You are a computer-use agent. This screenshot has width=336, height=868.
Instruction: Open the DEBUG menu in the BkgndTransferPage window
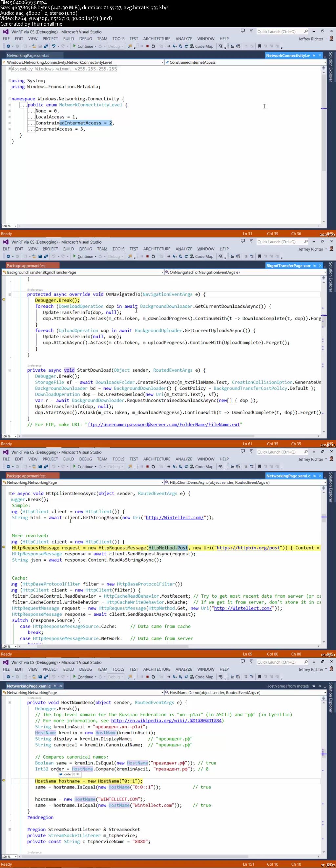pyautogui.click(x=86, y=249)
